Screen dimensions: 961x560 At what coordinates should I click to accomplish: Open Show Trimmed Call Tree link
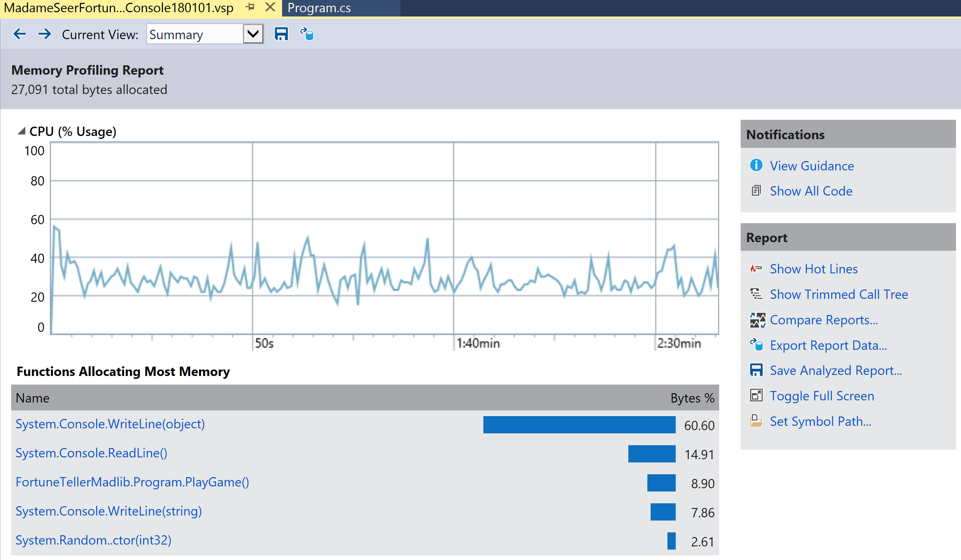point(839,294)
